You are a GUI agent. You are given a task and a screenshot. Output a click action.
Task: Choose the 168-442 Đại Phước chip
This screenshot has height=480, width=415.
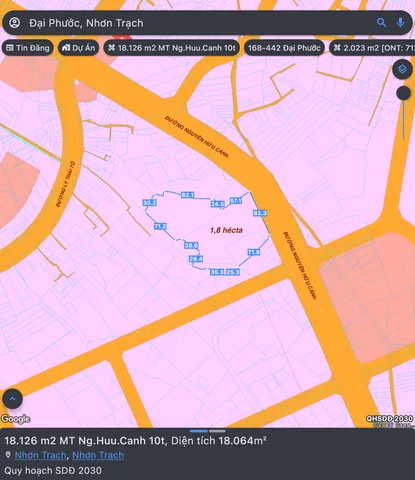coord(284,48)
